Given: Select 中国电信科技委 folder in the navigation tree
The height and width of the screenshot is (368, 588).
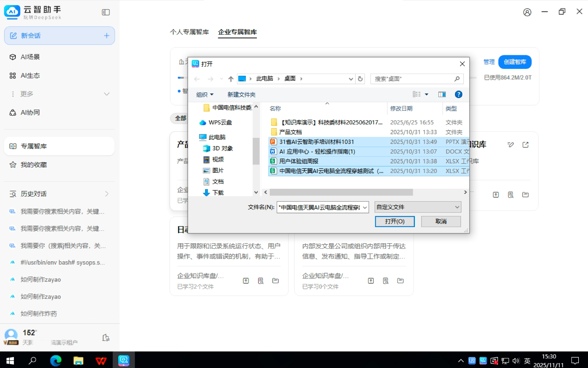Looking at the screenshot, I should 227,107.
